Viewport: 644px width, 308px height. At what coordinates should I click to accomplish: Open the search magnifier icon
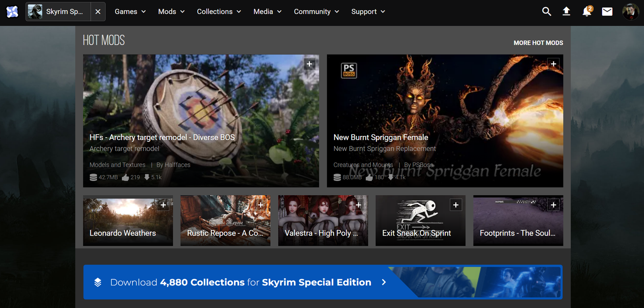point(546,11)
